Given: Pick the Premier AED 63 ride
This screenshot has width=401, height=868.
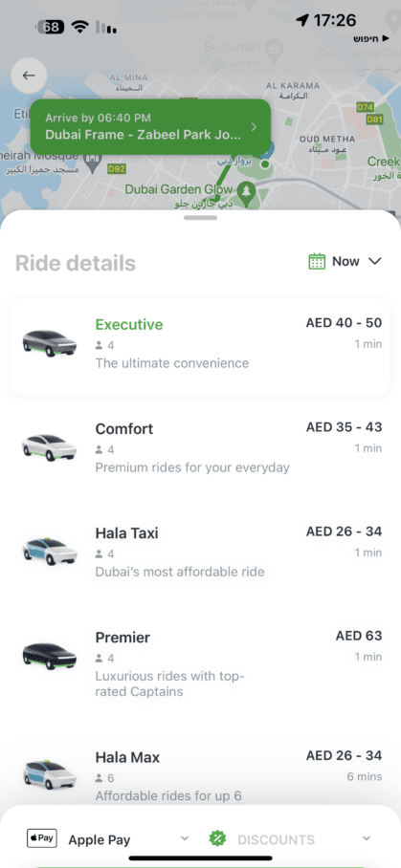Looking at the screenshot, I should pyautogui.click(x=201, y=663).
